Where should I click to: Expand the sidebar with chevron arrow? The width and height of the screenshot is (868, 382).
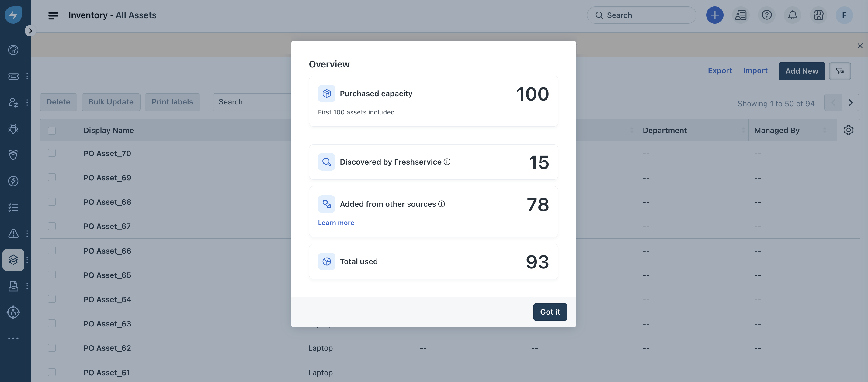30,31
